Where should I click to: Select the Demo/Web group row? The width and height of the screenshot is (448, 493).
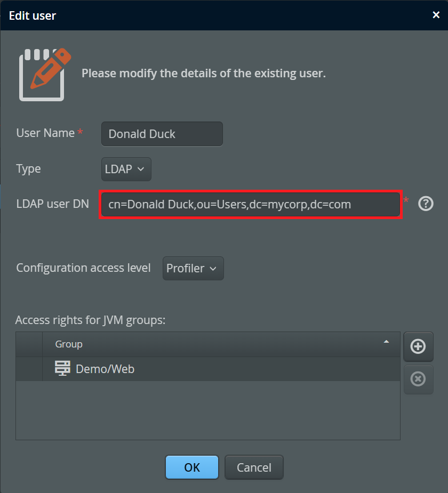213,369
